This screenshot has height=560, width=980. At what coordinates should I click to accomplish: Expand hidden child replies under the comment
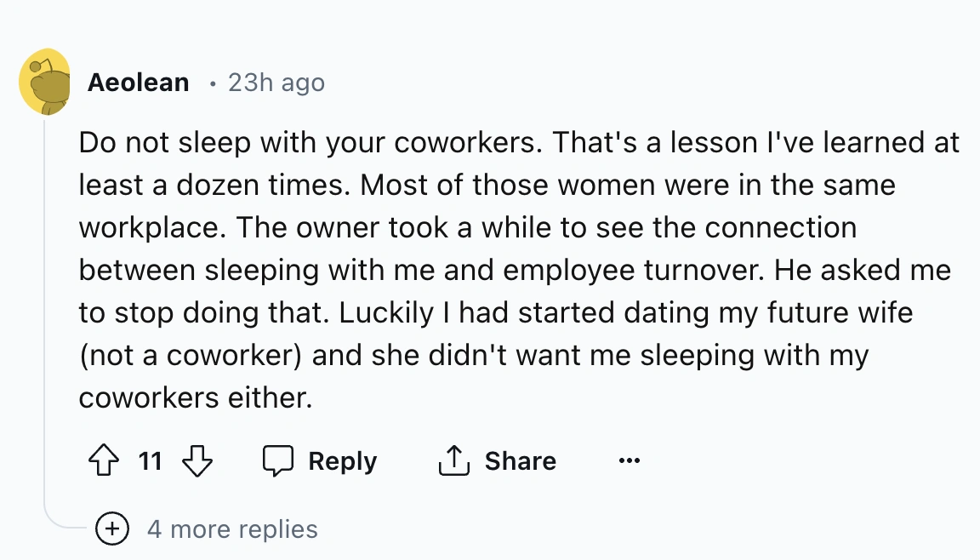tap(111, 529)
